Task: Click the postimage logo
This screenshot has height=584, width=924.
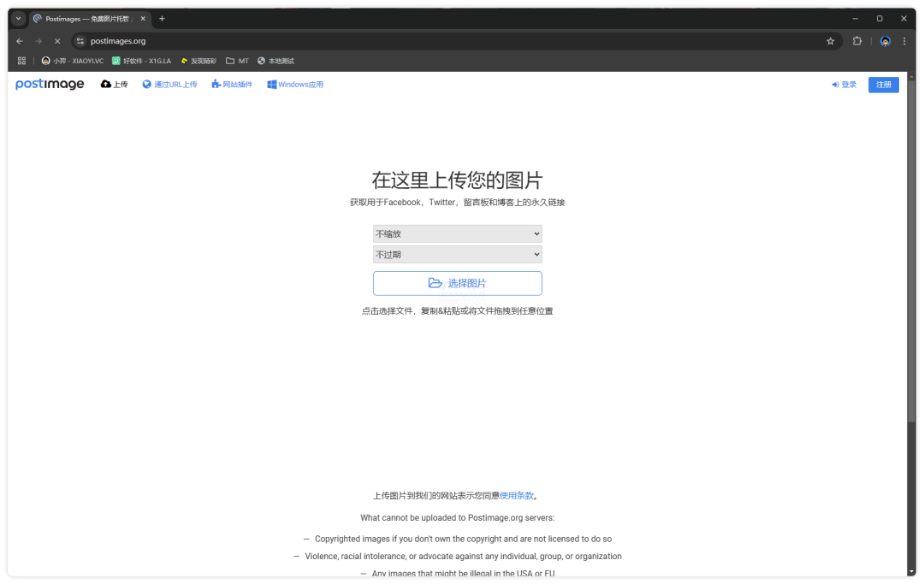Action: pos(50,84)
